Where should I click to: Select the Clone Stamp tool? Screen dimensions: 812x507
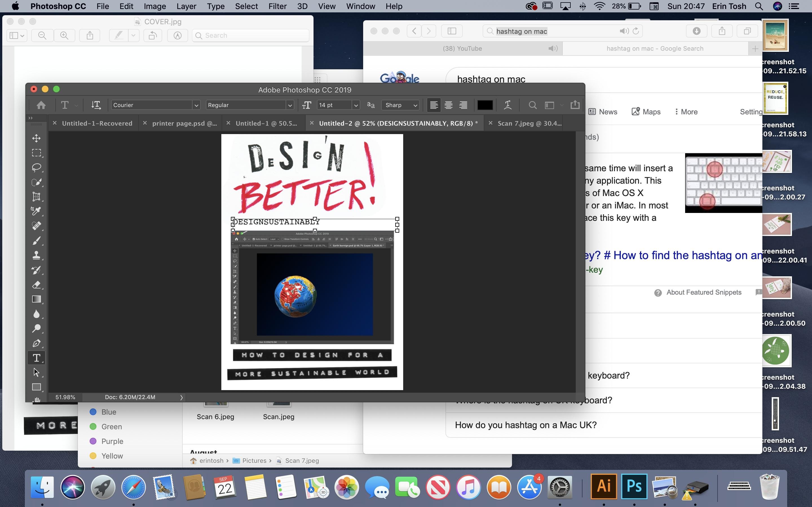[36, 255]
